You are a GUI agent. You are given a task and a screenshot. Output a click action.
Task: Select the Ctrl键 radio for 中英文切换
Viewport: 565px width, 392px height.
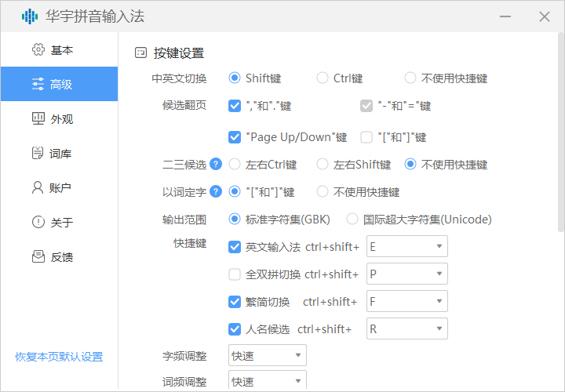pyautogui.click(x=323, y=78)
